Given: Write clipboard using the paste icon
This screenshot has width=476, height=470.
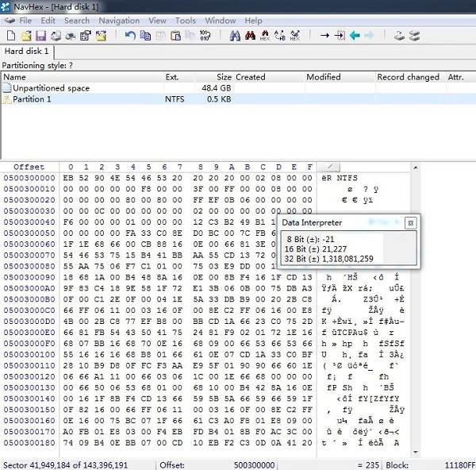Looking at the screenshot, I should (x=175, y=36).
